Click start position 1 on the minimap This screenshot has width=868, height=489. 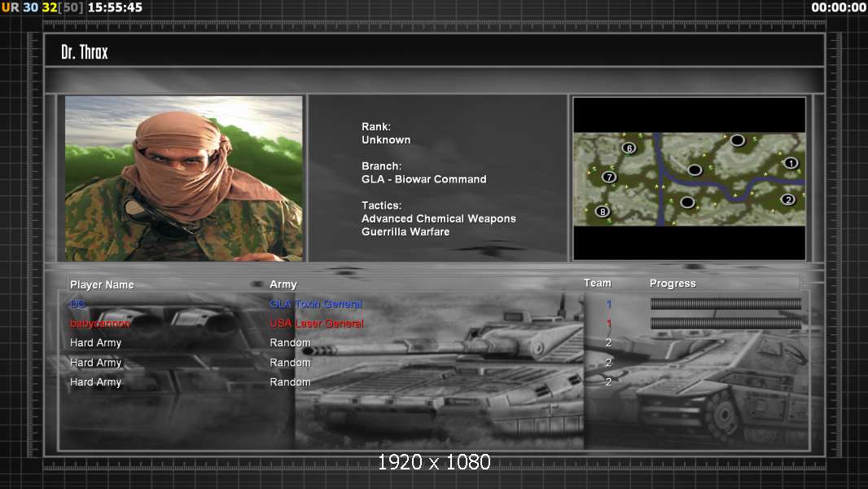tap(790, 163)
